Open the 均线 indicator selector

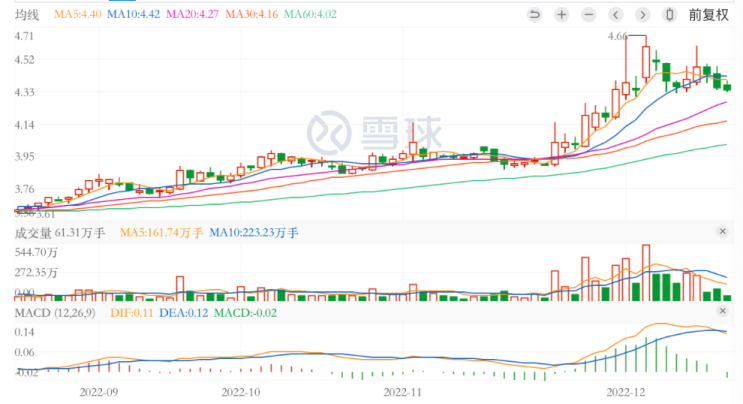pyautogui.click(x=27, y=15)
